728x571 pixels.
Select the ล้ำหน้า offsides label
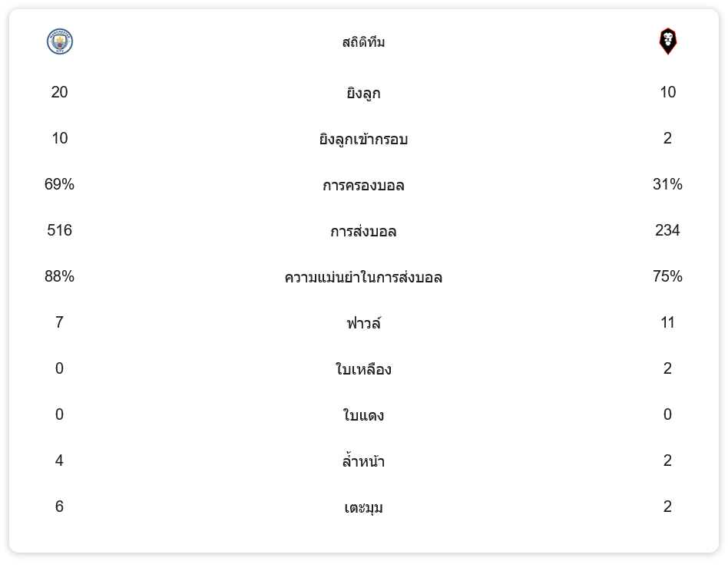pyautogui.click(x=363, y=461)
